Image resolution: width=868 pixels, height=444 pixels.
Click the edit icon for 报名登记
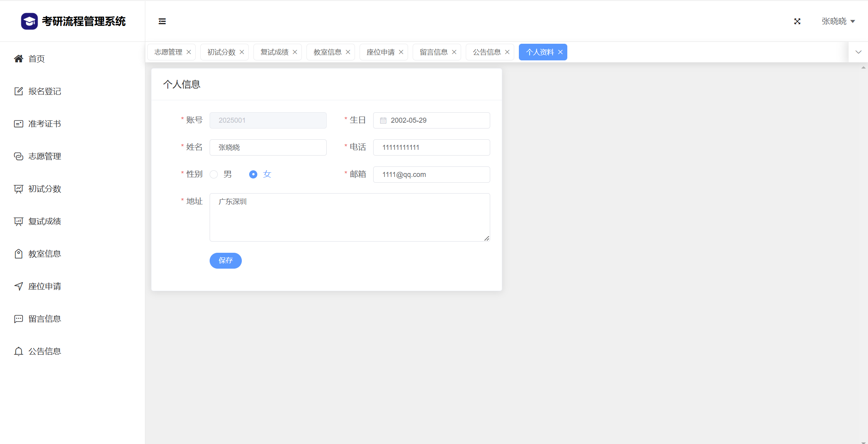point(18,91)
